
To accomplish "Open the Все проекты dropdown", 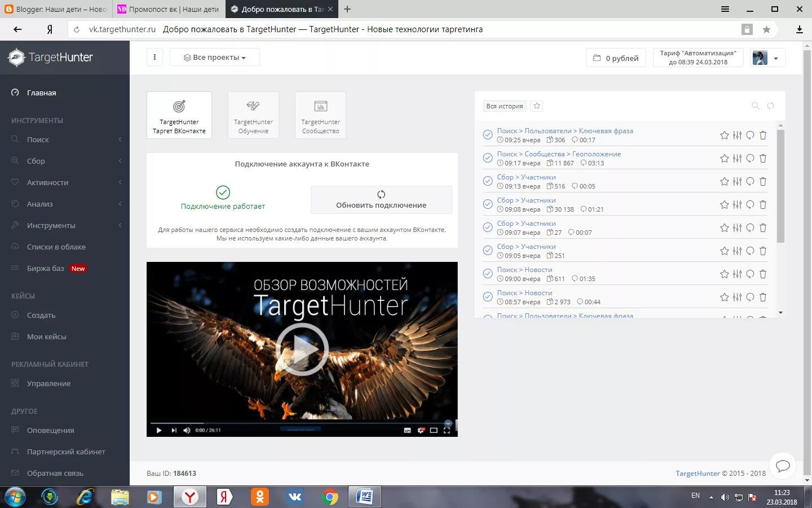I will click(215, 57).
